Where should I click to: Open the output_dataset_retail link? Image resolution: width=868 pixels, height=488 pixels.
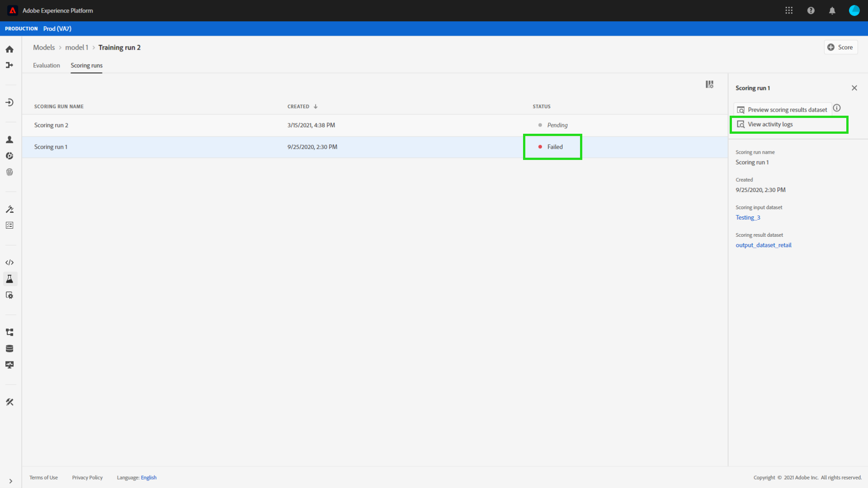763,245
